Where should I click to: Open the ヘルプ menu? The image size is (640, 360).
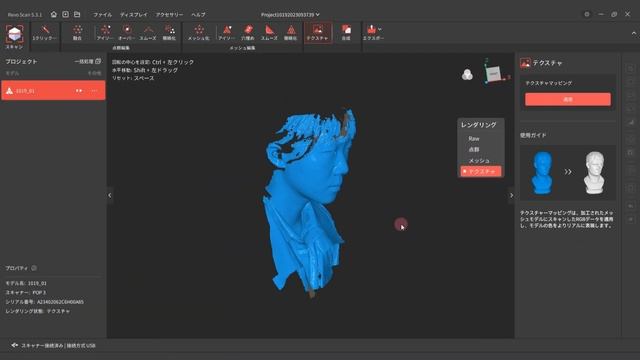point(198,15)
